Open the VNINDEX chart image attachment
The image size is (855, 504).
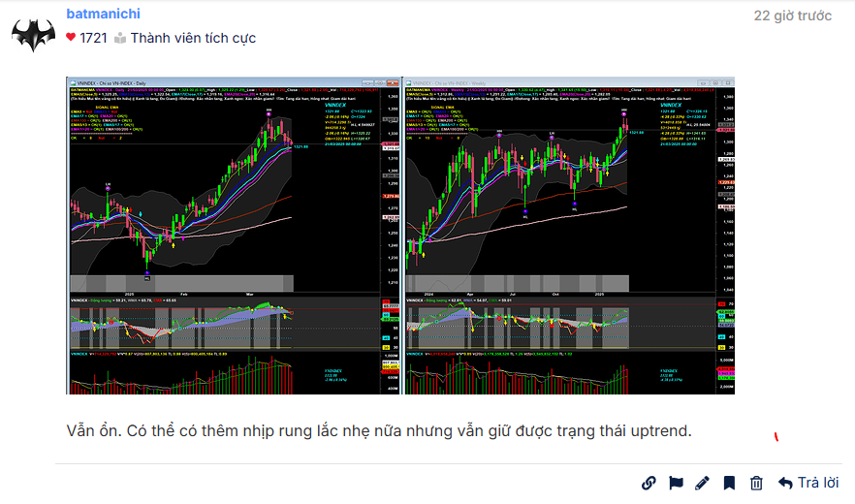[400, 236]
